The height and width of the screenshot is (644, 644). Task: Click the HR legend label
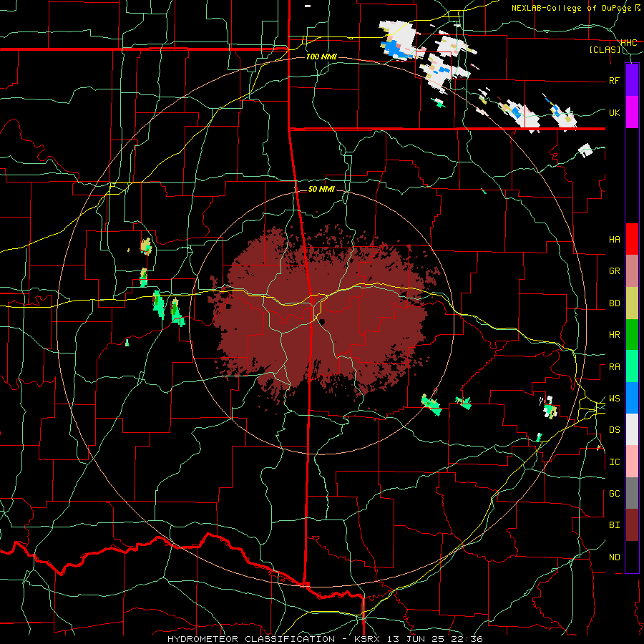614,335
